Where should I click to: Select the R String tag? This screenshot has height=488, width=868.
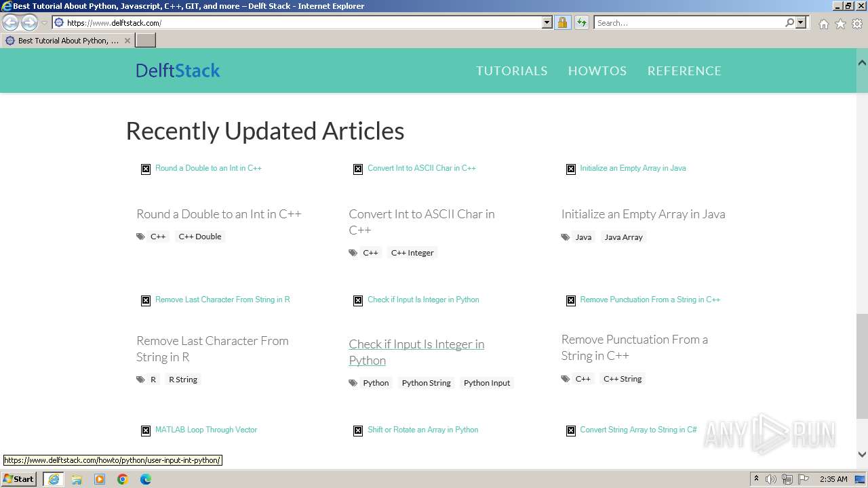183,380
